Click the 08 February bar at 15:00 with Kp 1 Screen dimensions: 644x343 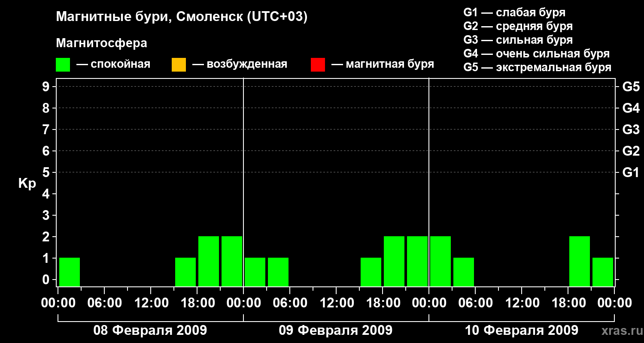pos(185,272)
